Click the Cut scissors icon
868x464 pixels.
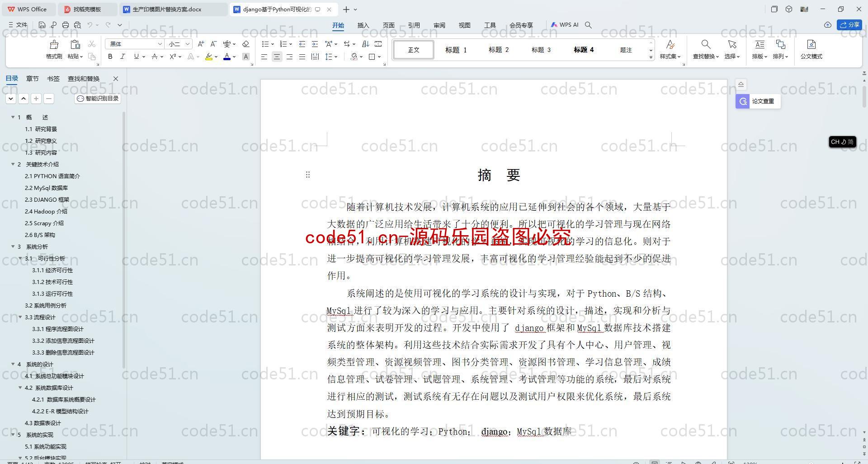tap(92, 44)
